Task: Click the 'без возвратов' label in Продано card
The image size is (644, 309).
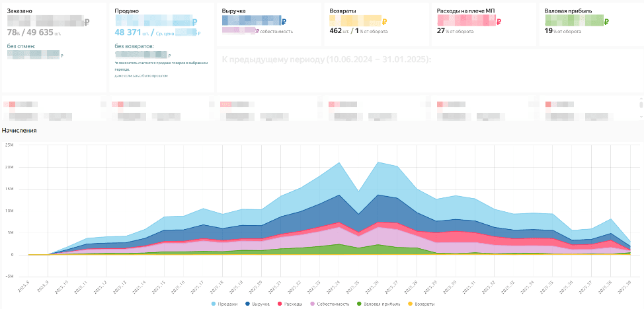Action: coord(134,46)
